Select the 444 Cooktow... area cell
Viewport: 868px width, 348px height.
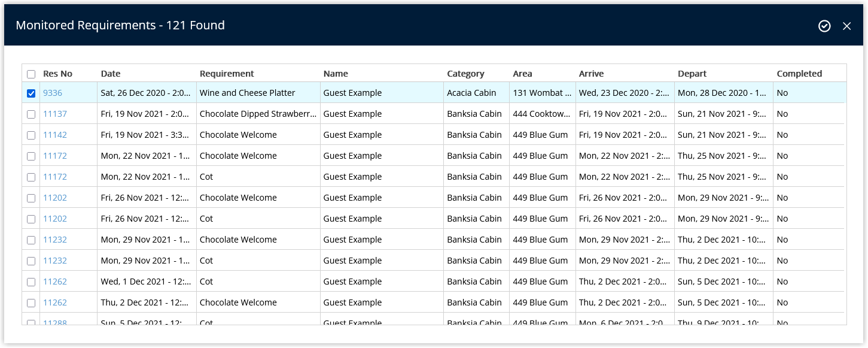click(x=543, y=114)
